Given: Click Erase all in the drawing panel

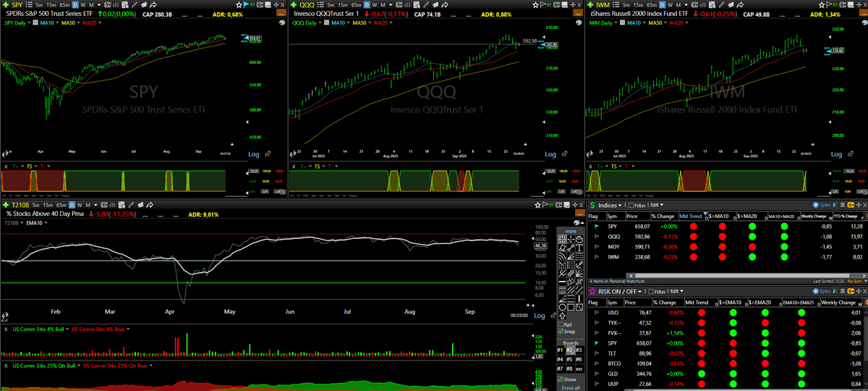Looking at the screenshot, I should coord(571,387).
